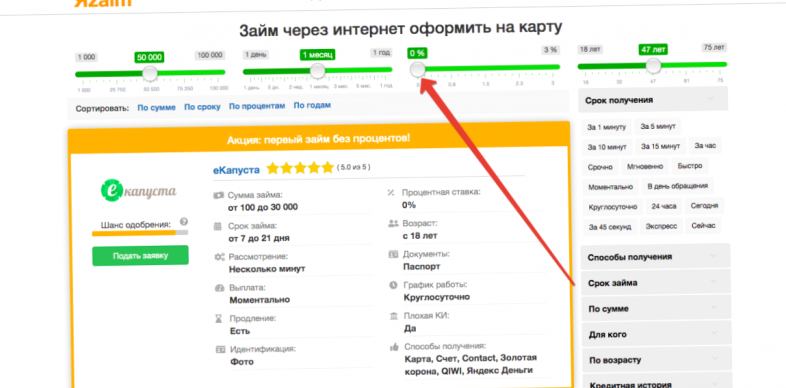Expand the Для кого filter section
Viewport: 786px width, 388px height.
pyautogui.click(x=657, y=334)
